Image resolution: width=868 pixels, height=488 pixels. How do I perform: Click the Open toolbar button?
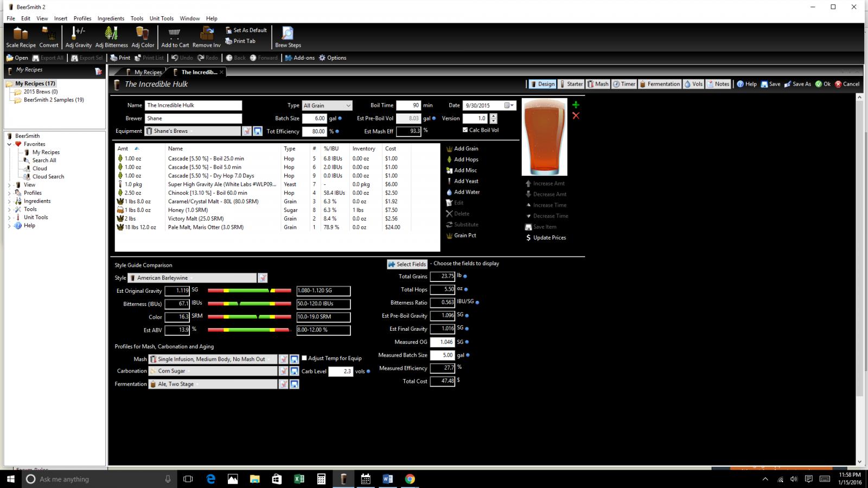point(17,58)
